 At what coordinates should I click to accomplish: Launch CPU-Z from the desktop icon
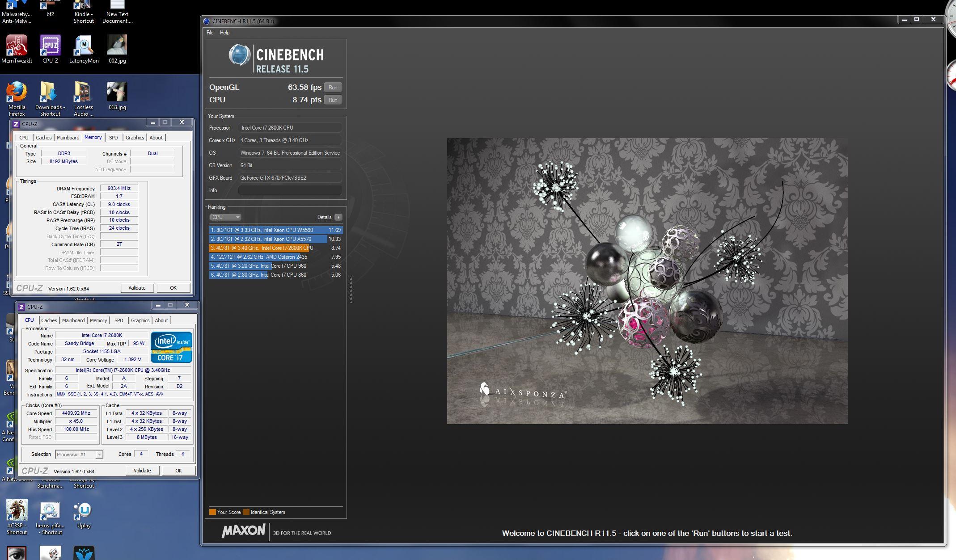pyautogui.click(x=50, y=49)
